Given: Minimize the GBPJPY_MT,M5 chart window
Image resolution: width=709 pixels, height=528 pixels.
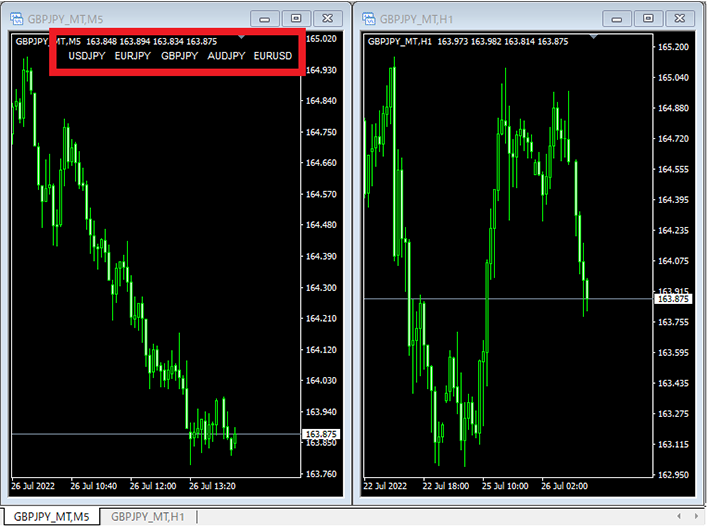Looking at the screenshot, I should click(265, 19).
